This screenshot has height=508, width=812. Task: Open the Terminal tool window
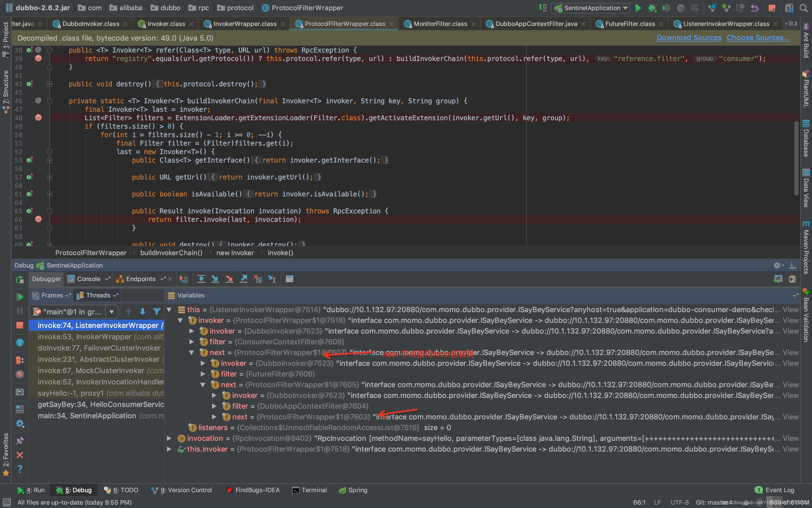coord(309,490)
